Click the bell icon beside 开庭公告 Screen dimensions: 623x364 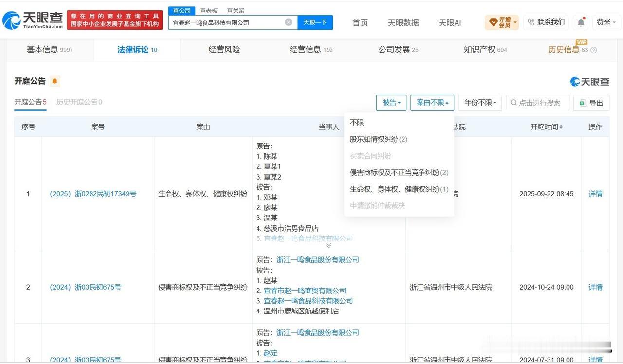pos(55,81)
